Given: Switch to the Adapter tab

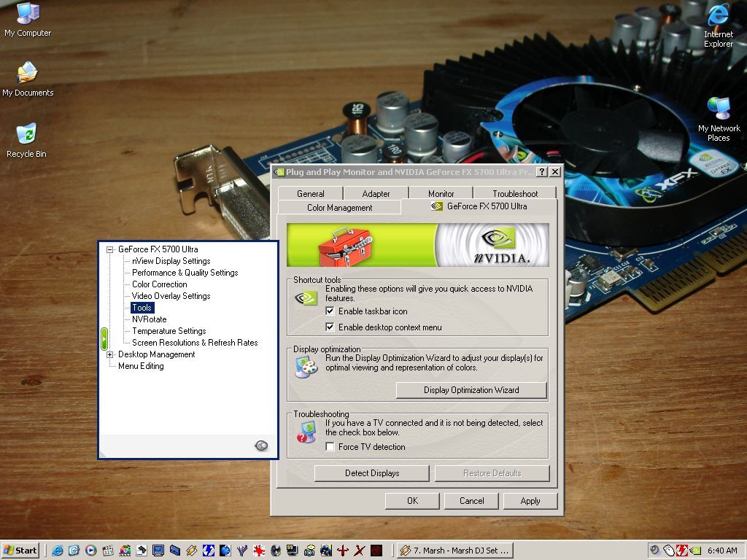Looking at the screenshot, I should 376,193.
